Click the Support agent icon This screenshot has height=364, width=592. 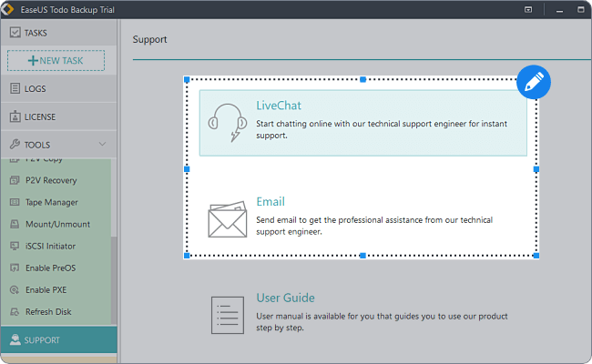point(15,339)
